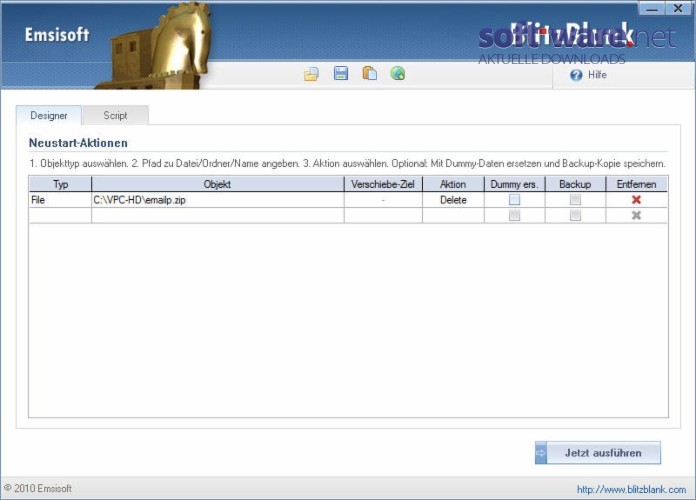696x500 pixels.
Task: Open script file via folder icon
Action: 311,73
